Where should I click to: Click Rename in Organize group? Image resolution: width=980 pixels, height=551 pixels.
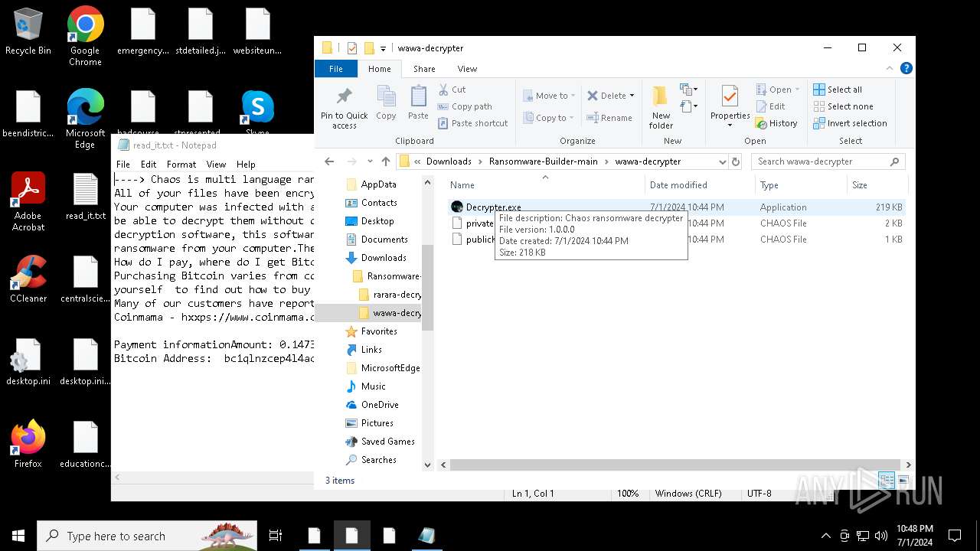point(609,118)
